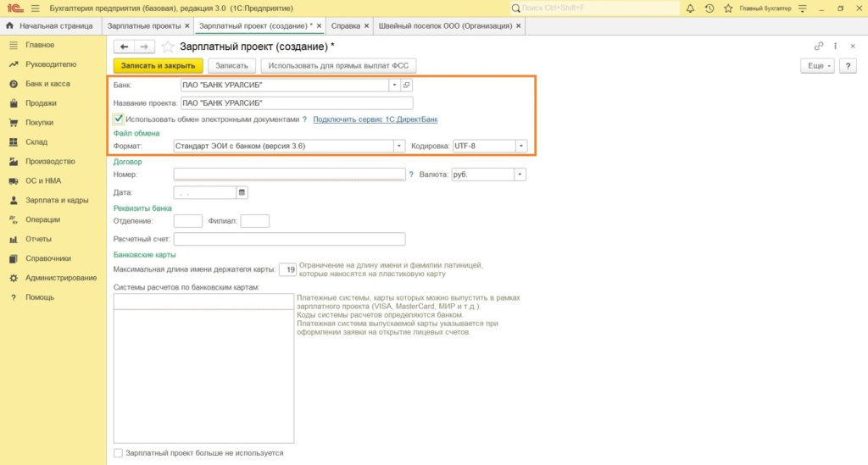The width and height of the screenshot is (868, 465).
Task: Follow the Подключить сервис 1С:ДиректБанк link
Action: click(x=375, y=119)
